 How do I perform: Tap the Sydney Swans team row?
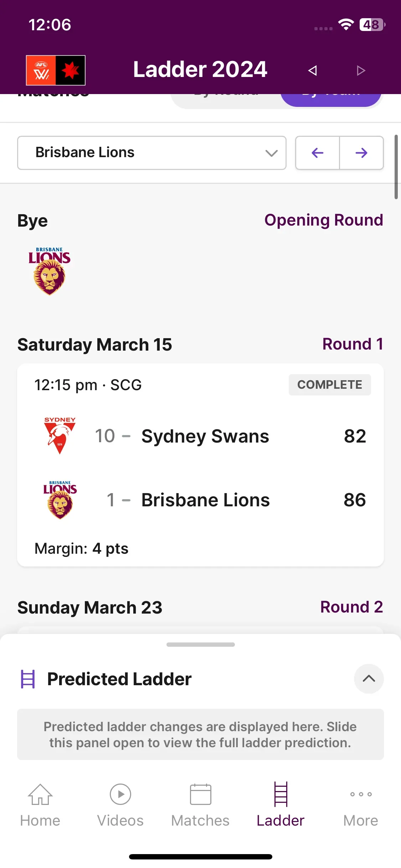pos(201,436)
